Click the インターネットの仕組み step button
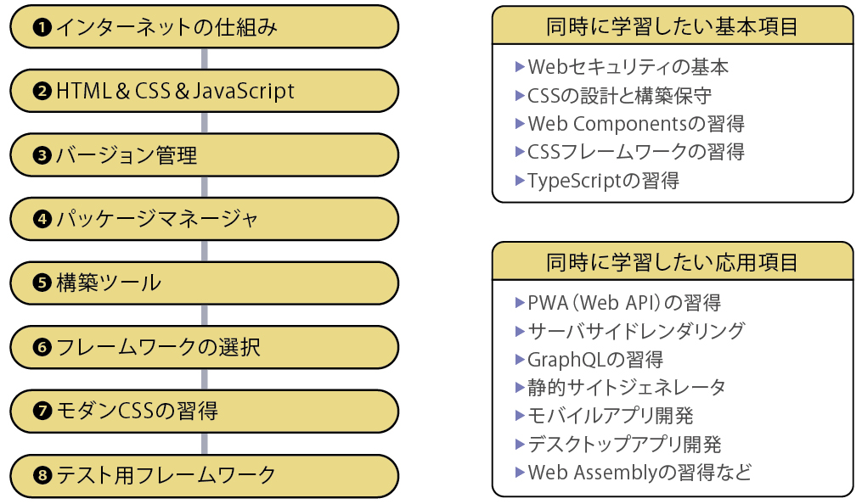 [204, 28]
